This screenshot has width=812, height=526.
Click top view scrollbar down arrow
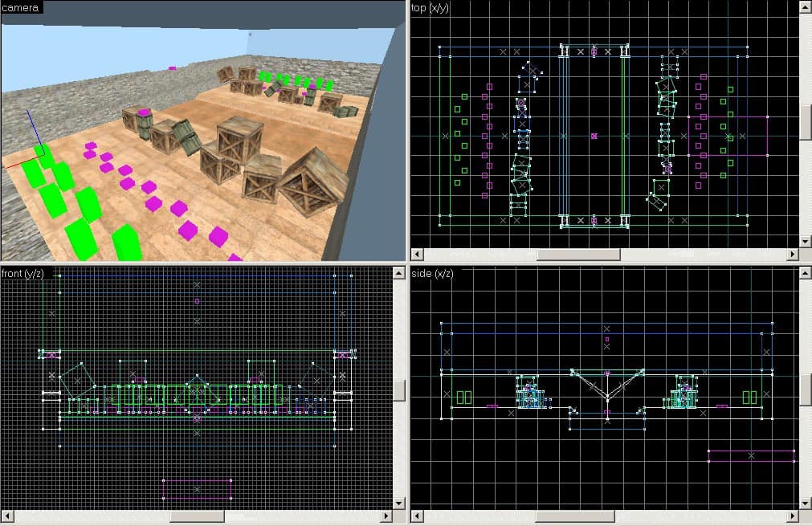click(x=806, y=241)
